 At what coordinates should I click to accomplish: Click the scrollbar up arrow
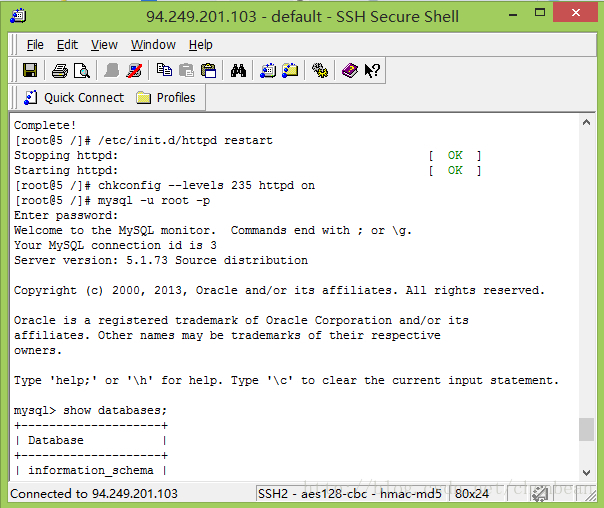click(x=586, y=123)
